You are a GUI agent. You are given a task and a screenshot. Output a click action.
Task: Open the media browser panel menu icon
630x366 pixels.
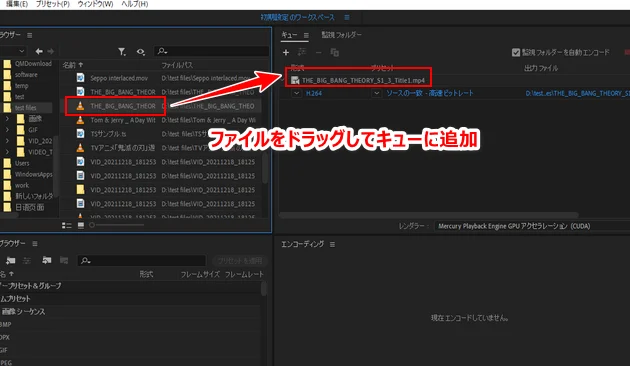(29, 35)
